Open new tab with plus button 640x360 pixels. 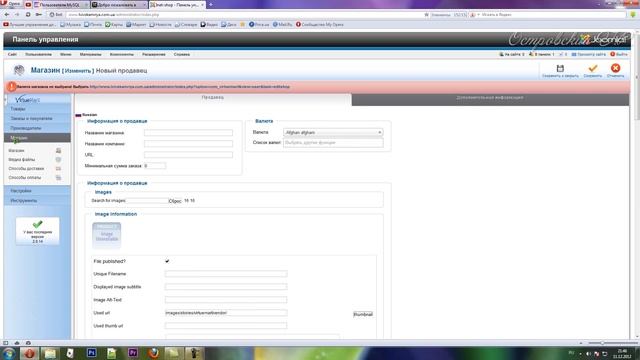(x=211, y=5)
